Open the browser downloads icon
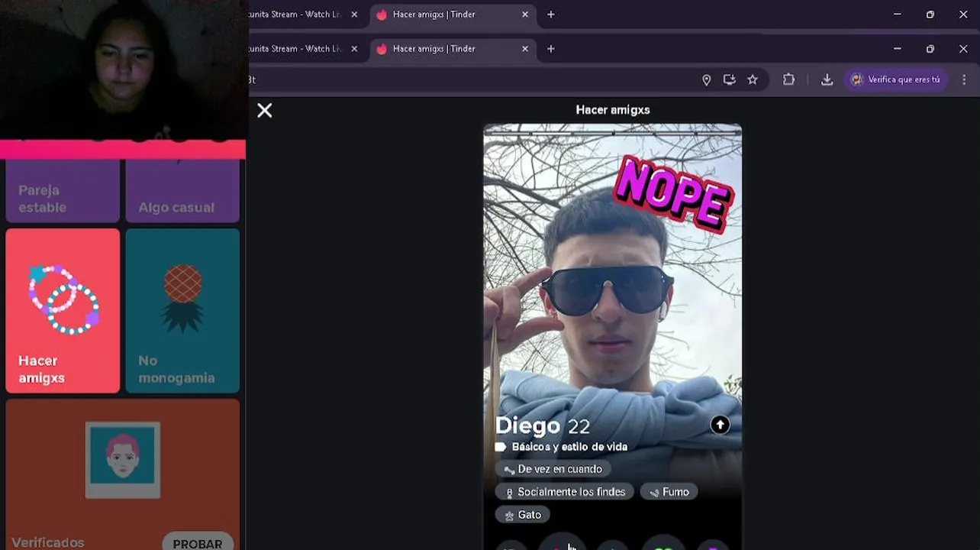Image resolution: width=980 pixels, height=550 pixels. tap(827, 79)
